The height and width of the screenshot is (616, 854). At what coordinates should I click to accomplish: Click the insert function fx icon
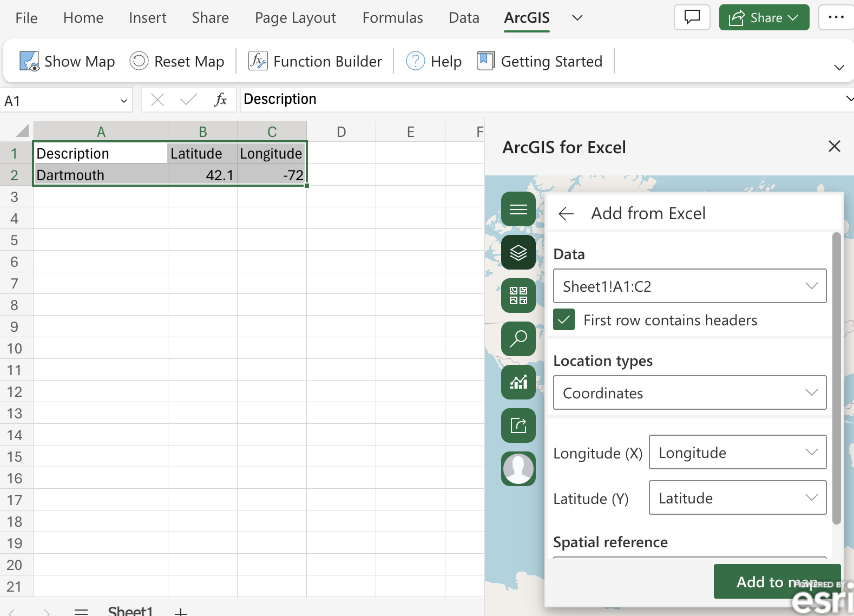coord(220,100)
